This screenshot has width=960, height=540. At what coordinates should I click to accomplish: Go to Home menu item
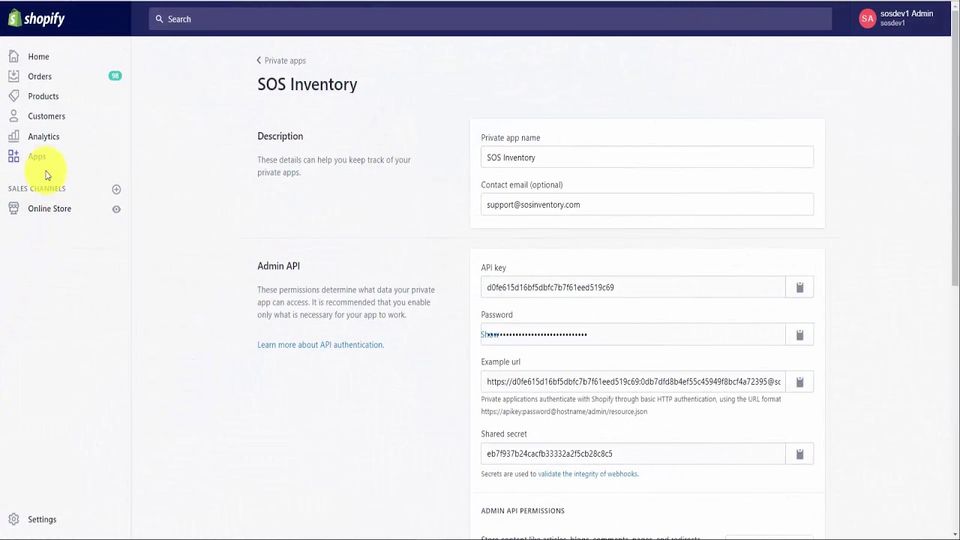[x=39, y=56]
